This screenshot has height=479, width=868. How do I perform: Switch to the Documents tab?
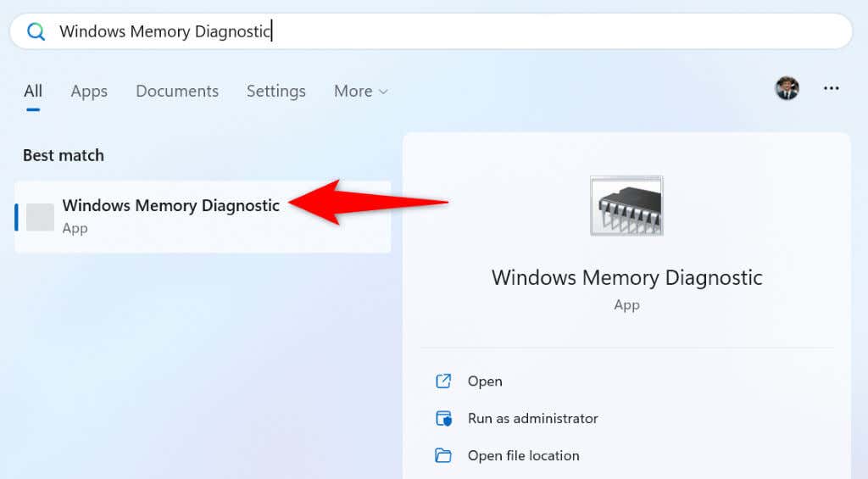click(177, 91)
